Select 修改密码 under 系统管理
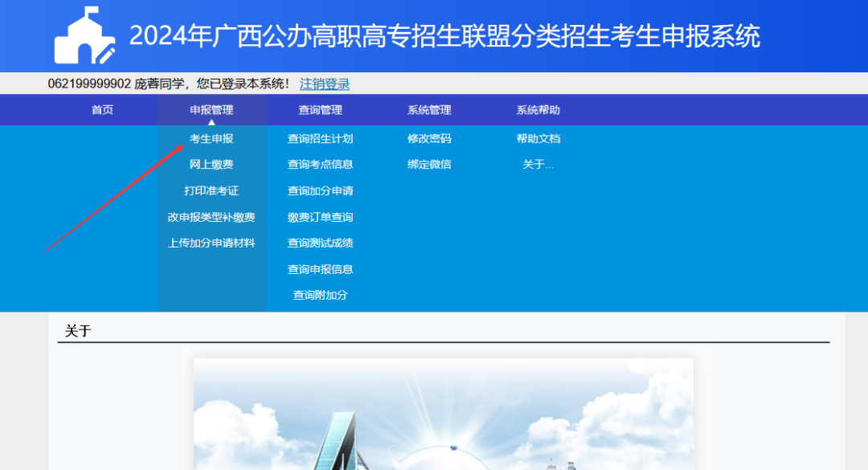Image resolution: width=868 pixels, height=470 pixels. tap(429, 138)
